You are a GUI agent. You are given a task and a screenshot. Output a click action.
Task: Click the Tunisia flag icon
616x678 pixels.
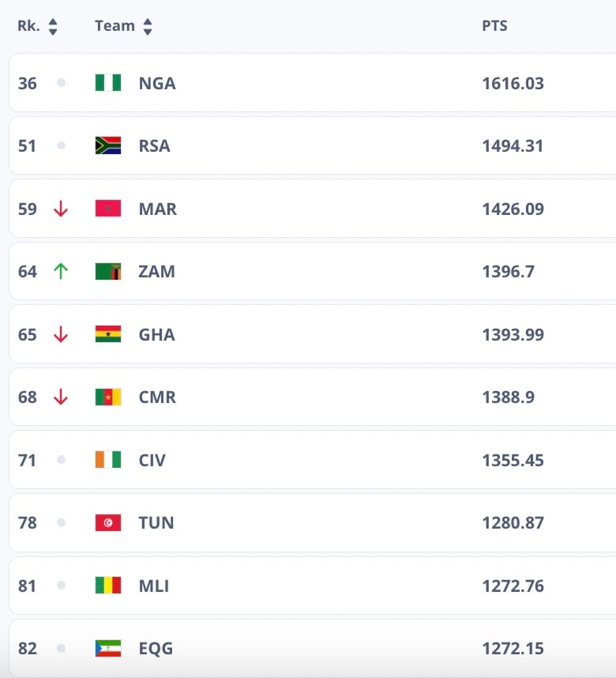click(x=108, y=523)
